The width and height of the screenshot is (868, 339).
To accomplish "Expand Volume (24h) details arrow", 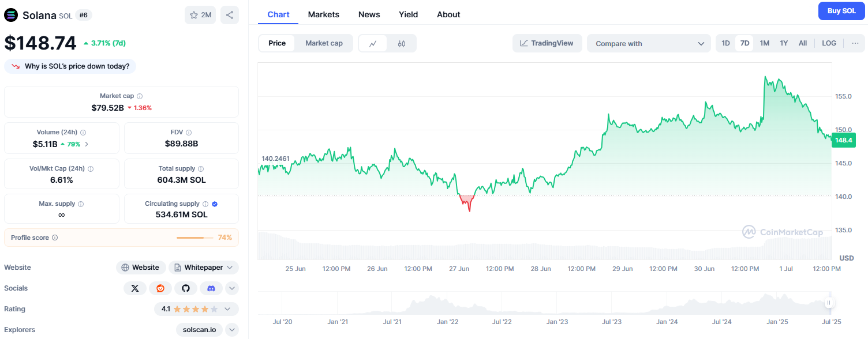I will [x=87, y=144].
